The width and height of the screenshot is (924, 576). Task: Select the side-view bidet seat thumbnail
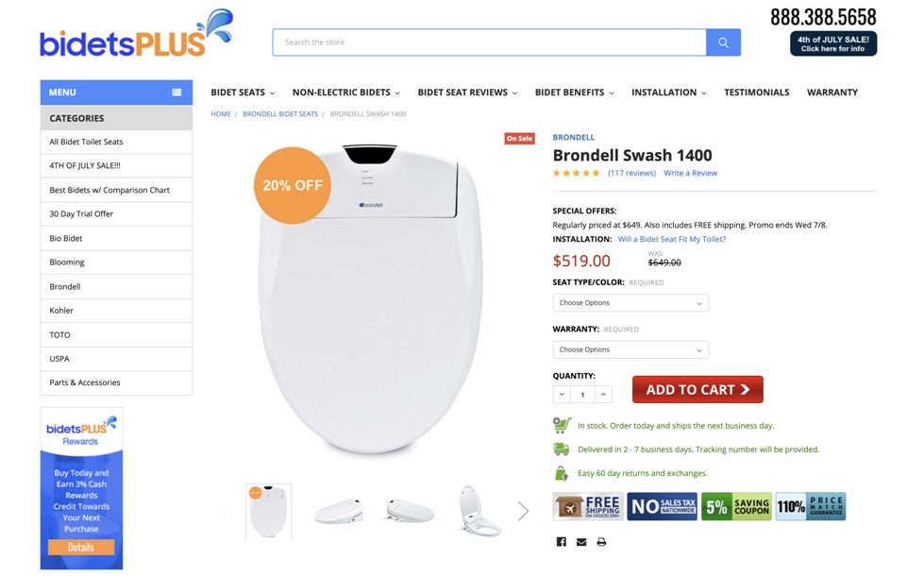(410, 511)
